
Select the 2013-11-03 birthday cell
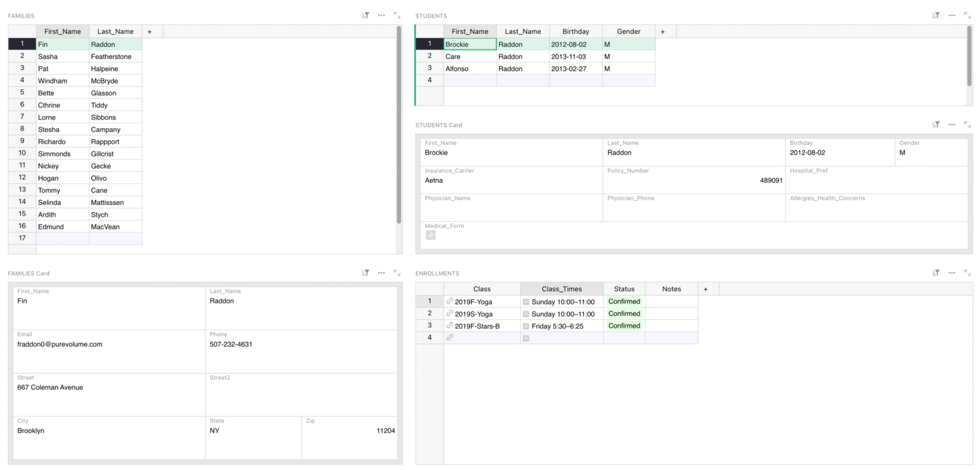(576, 56)
